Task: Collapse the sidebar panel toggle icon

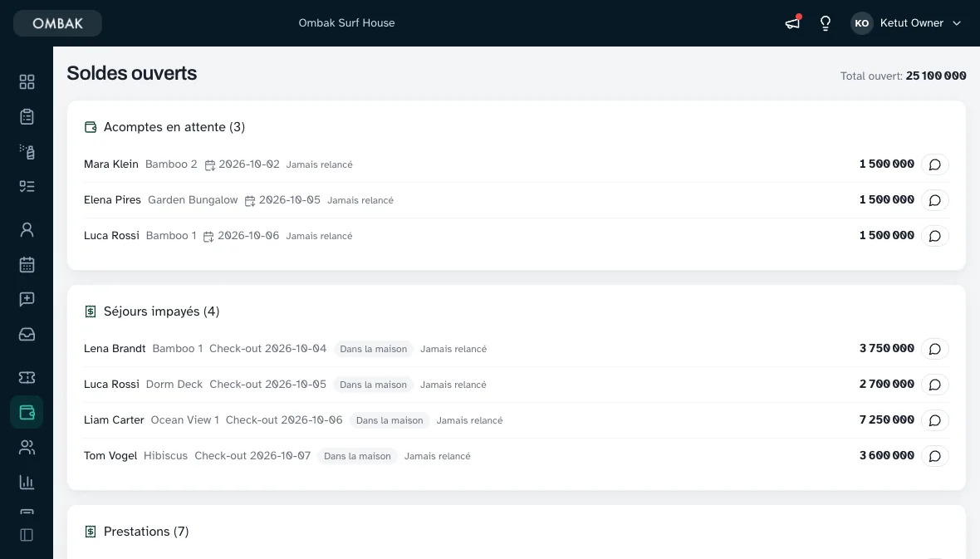Action: tap(27, 535)
